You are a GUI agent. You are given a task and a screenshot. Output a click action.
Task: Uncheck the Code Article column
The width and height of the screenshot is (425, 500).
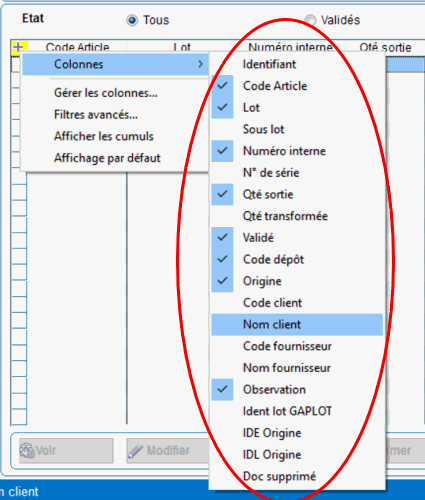tap(297, 86)
